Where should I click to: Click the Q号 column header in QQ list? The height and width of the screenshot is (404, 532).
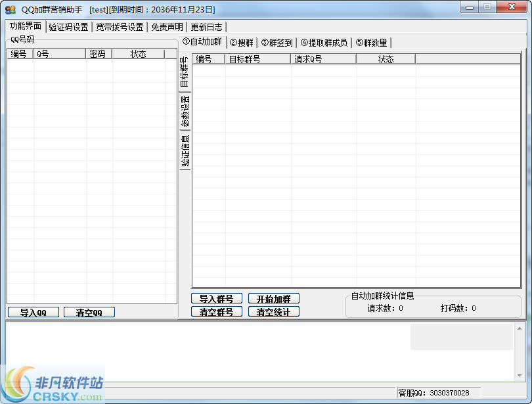[x=59, y=54]
